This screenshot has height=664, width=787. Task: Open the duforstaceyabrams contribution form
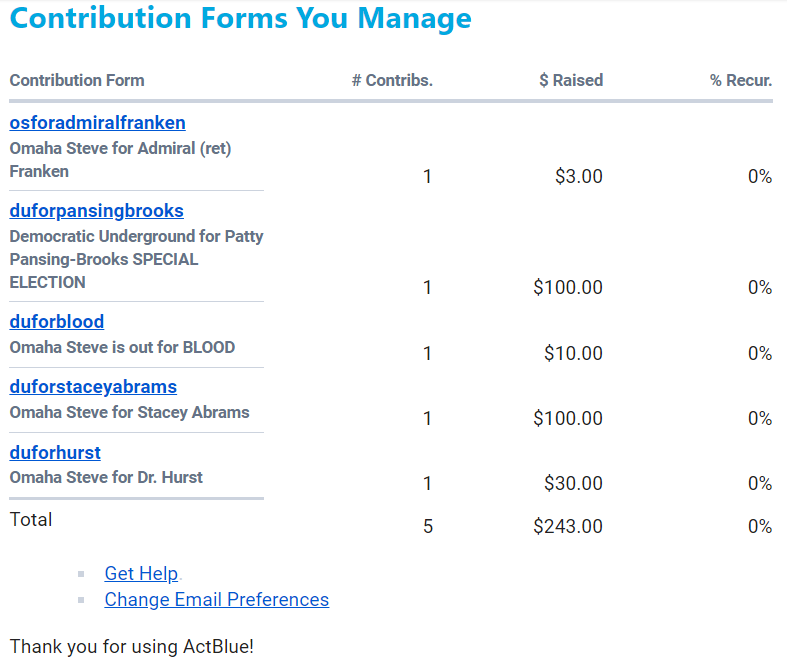pyautogui.click(x=93, y=387)
